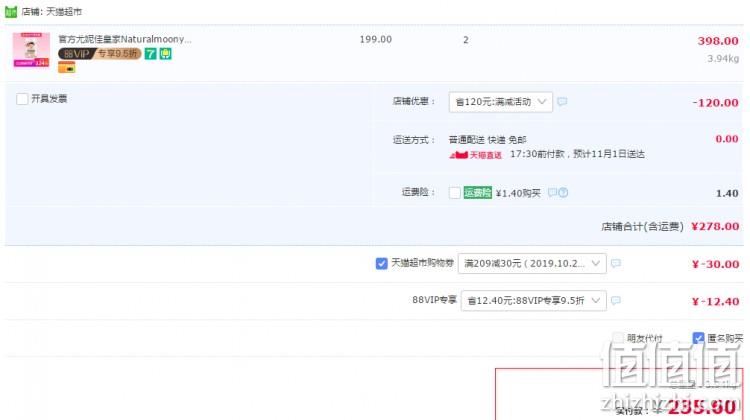Click the 17:30前付款 delivery estimate text
Image resolution: width=750 pixels, height=420 pixels.
click(x=577, y=154)
